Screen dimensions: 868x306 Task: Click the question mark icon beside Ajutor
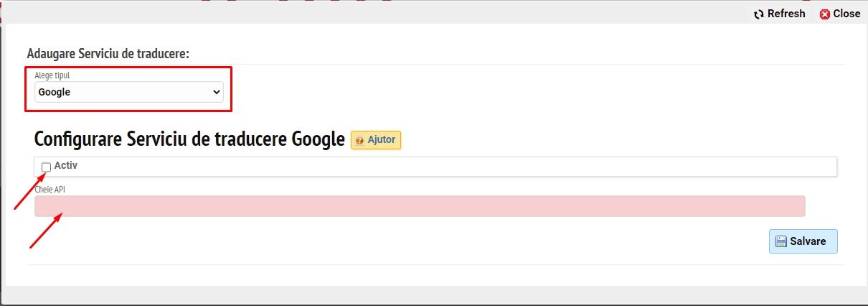pos(359,140)
